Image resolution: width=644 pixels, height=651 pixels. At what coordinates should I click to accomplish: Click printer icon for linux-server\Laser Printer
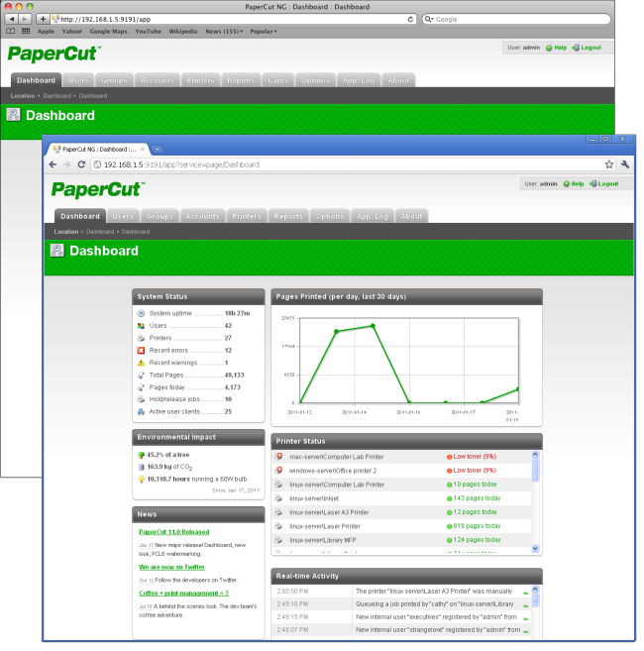[x=279, y=526]
